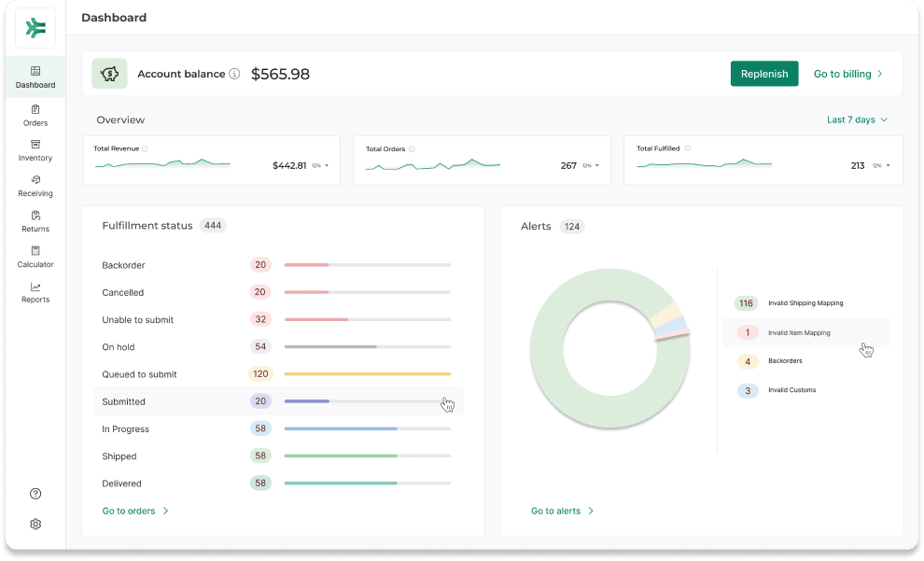Open the Orders sidebar icon
This screenshot has width=924, height=561.
(x=35, y=109)
